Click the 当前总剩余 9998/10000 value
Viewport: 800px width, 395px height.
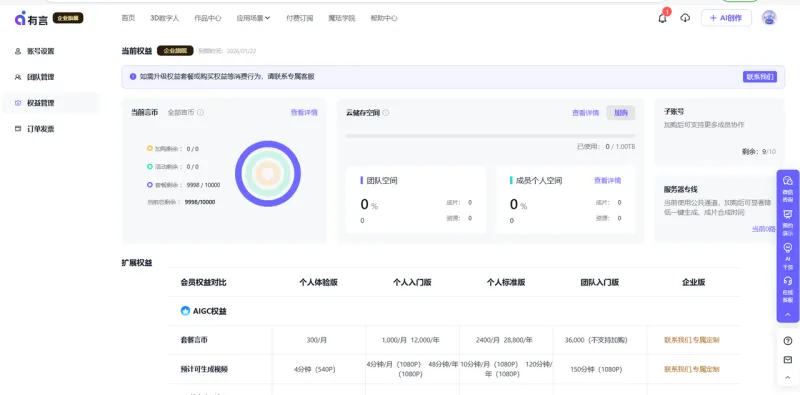pos(199,202)
